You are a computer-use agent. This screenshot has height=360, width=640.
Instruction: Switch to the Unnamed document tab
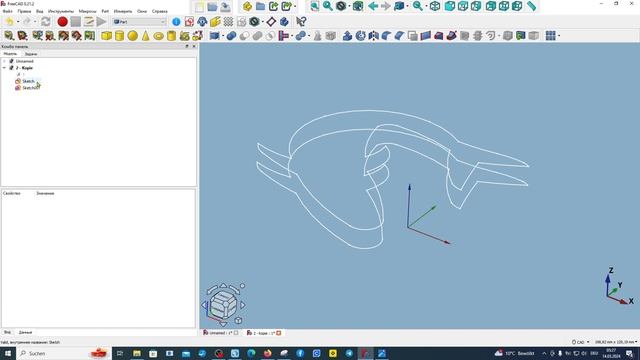[221, 333]
